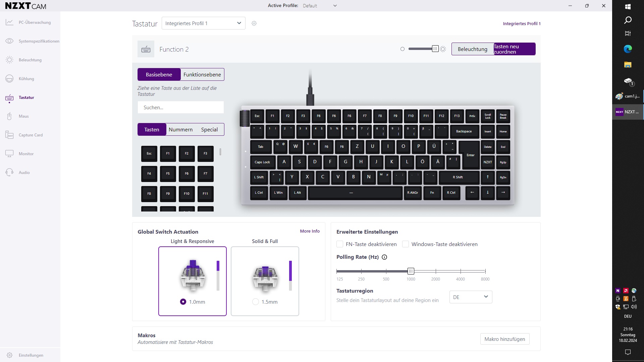
Task: Open PC-Überwachung monitoring section
Action: point(30,22)
